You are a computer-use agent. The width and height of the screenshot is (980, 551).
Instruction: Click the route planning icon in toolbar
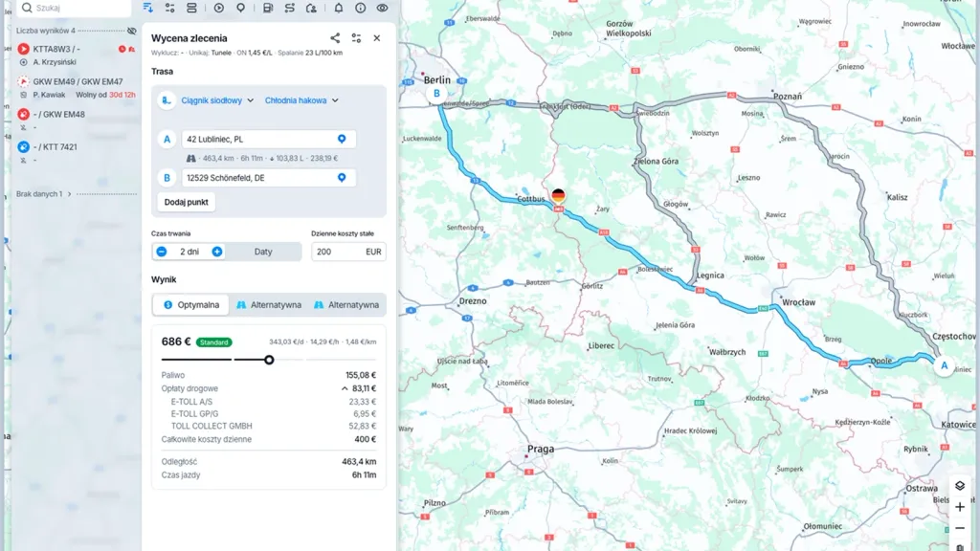[x=289, y=8]
